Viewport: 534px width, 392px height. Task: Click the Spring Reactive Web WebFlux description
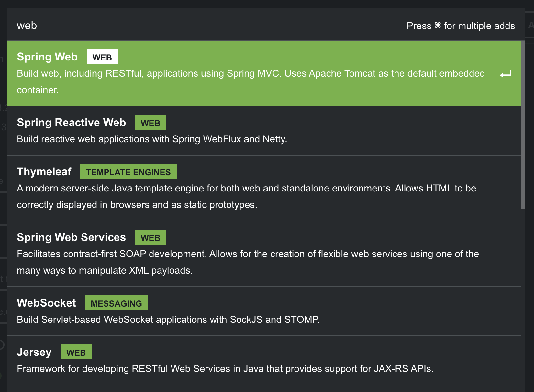coord(152,139)
